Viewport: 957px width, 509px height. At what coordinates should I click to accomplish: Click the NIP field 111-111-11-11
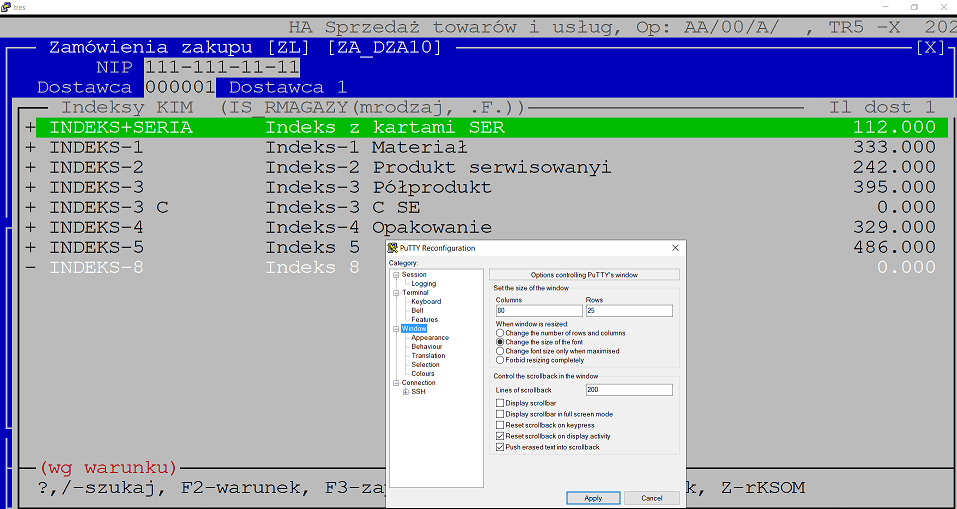pyautogui.click(x=222, y=67)
